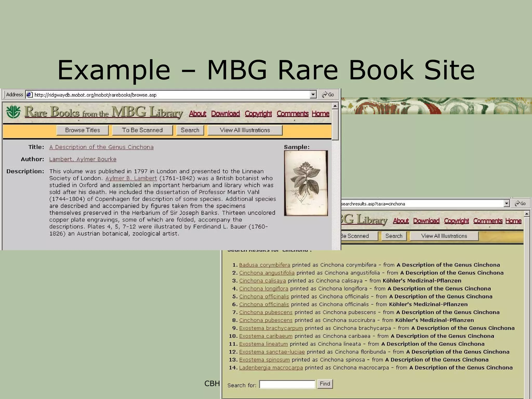Open Cinchona officinalis link in result 6

[x=264, y=304]
